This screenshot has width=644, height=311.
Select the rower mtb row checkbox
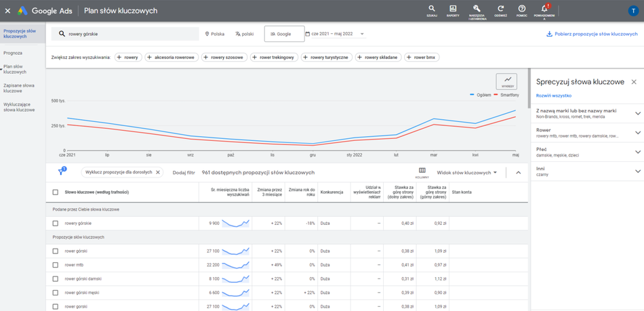pos(56,265)
